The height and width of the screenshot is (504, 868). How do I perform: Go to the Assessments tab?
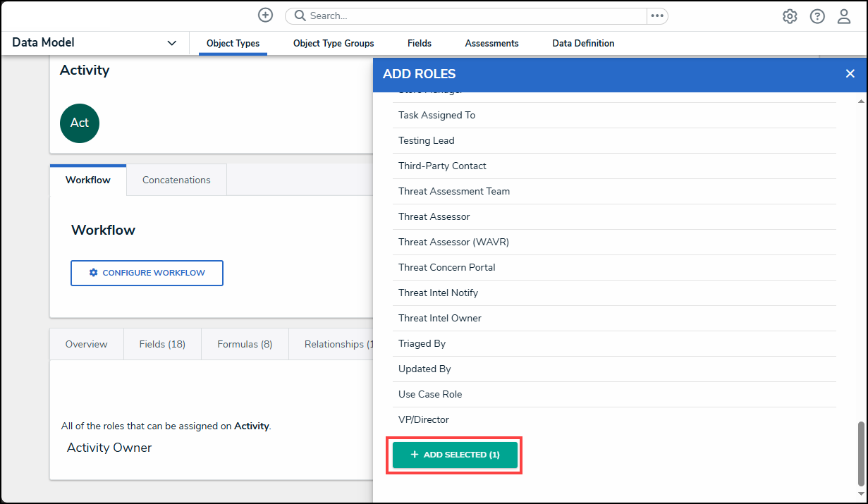coord(491,44)
